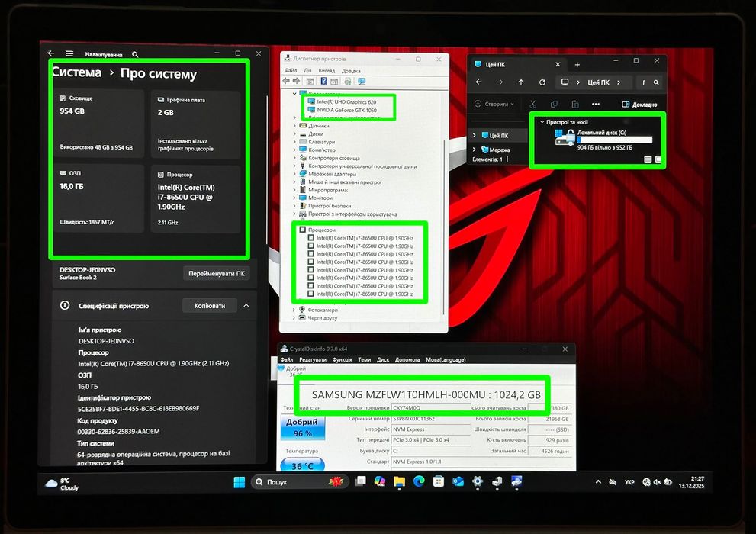This screenshot has width=756, height=534.
Task: Show hidden tray icons chevron
Action: (x=598, y=481)
